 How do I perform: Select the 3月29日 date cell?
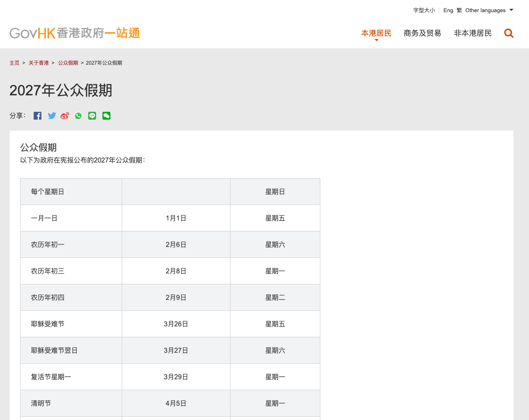click(x=176, y=377)
